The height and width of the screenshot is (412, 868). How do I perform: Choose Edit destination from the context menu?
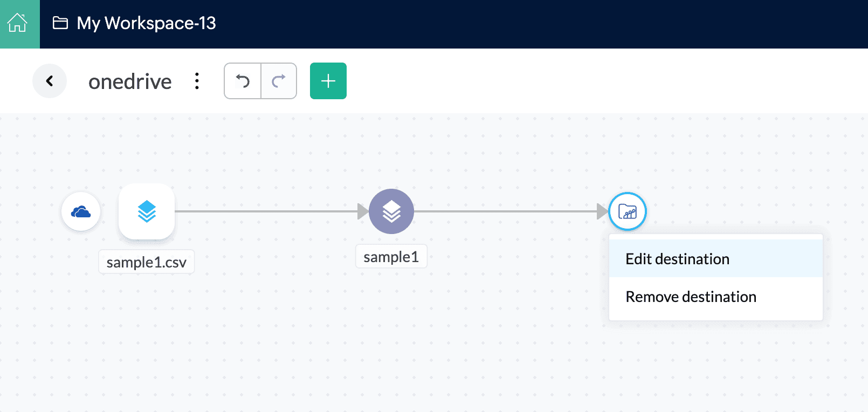coord(716,259)
